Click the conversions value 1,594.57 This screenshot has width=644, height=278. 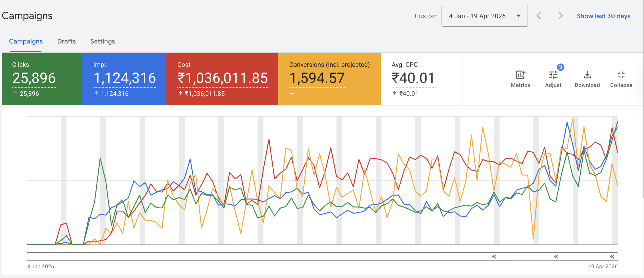tap(317, 78)
